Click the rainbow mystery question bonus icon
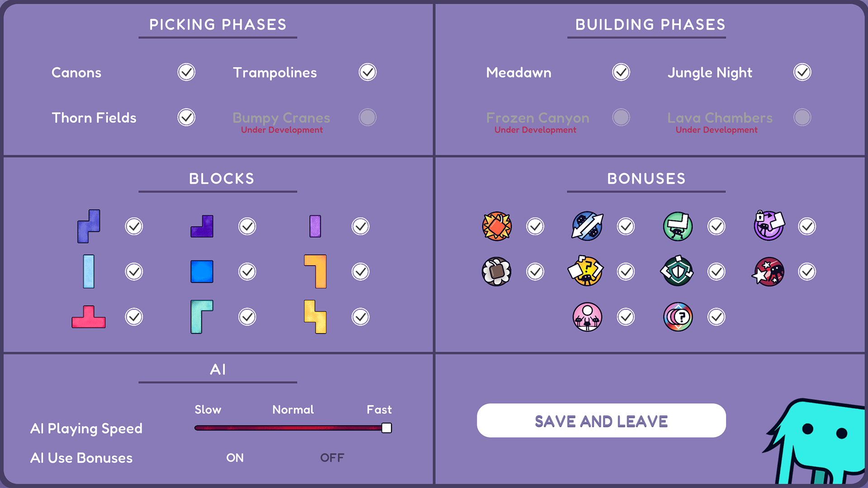 pos(678,317)
